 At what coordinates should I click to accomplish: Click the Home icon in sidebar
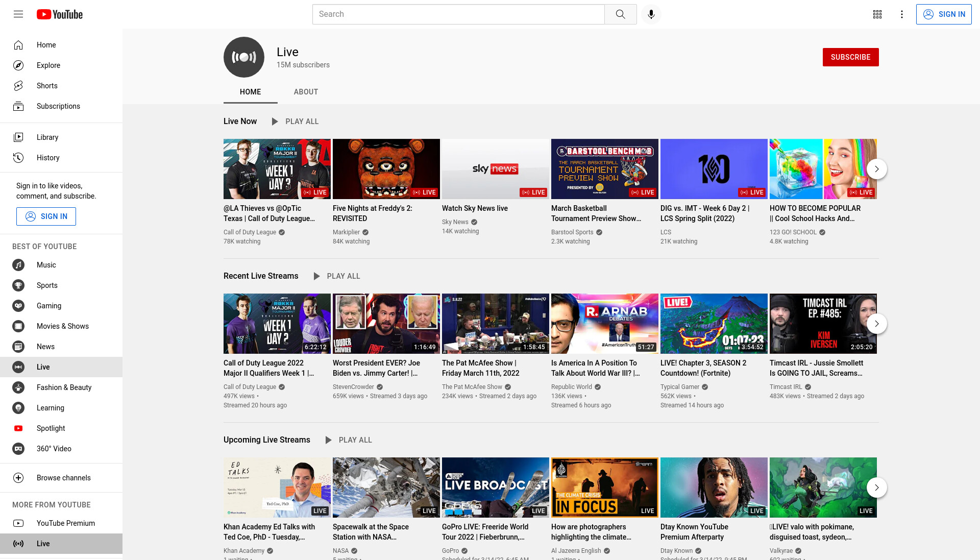[18, 45]
